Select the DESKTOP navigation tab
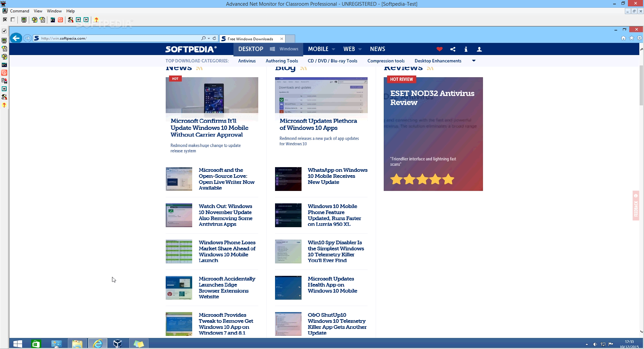This screenshot has height=349, width=644. [251, 49]
